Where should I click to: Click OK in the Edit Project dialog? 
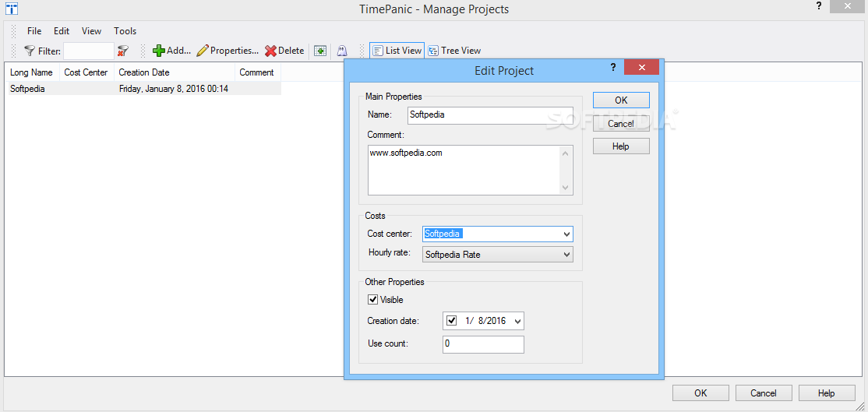pos(621,100)
